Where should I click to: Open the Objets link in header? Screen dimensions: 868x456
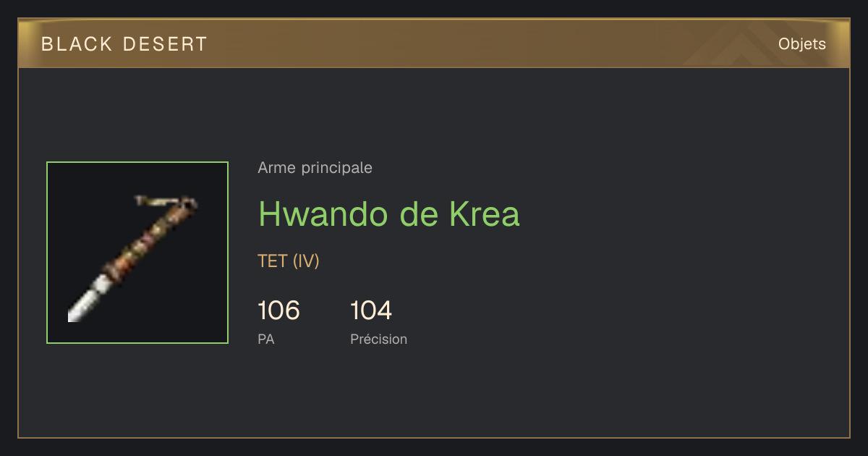(x=801, y=44)
